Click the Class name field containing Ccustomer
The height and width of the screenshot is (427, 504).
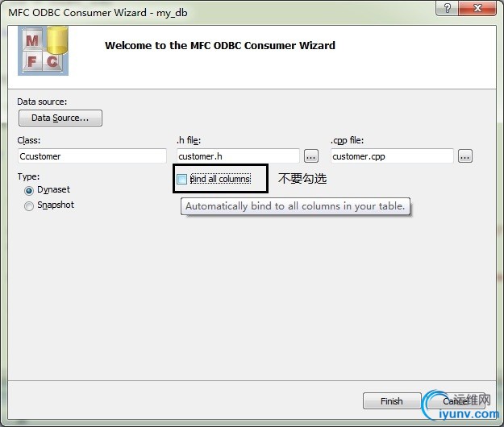pyautogui.click(x=92, y=156)
